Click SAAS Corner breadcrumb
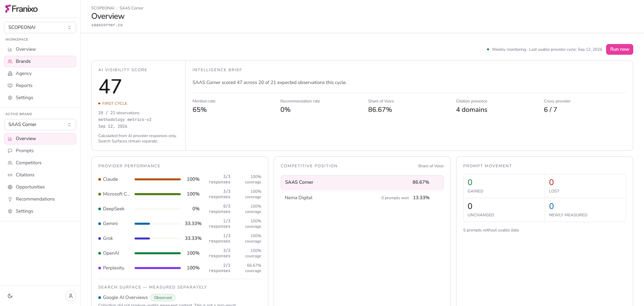Screen dimensions: 644x306 (x=131, y=8)
